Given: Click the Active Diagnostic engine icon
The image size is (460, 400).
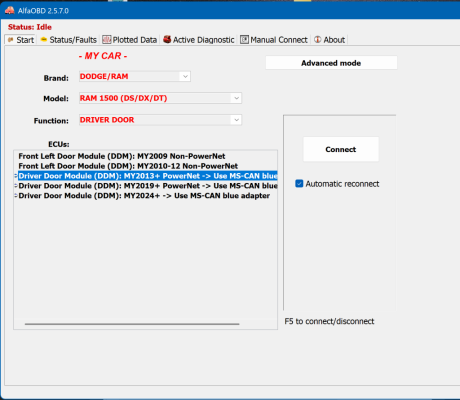Looking at the screenshot, I should coord(167,39).
